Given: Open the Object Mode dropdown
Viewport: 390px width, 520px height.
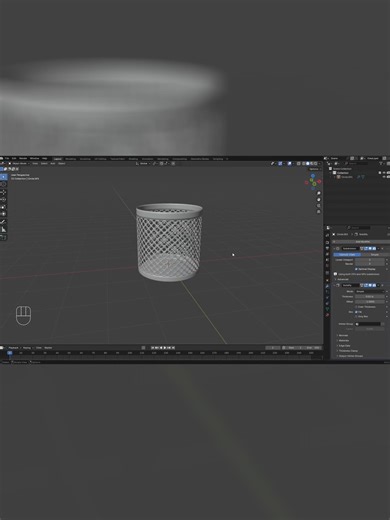Looking at the screenshot, I should (x=19, y=164).
